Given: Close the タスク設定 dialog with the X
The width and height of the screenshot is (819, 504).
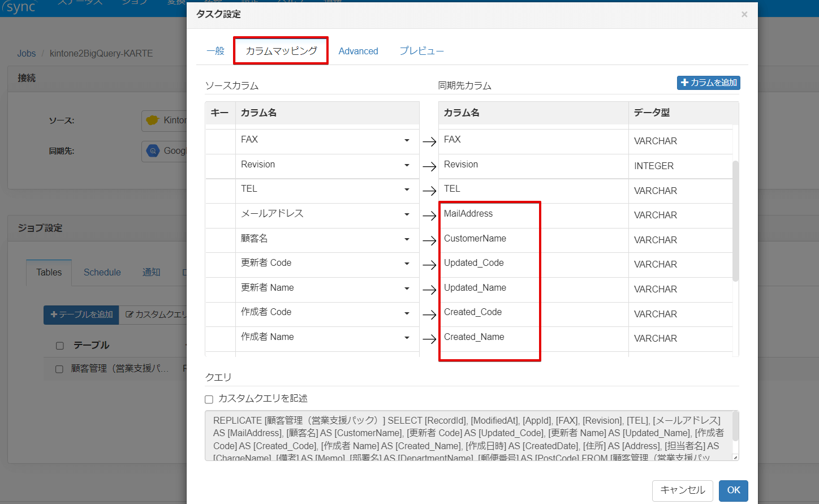Looking at the screenshot, I should pyautogui.click(x=744, y=14).
